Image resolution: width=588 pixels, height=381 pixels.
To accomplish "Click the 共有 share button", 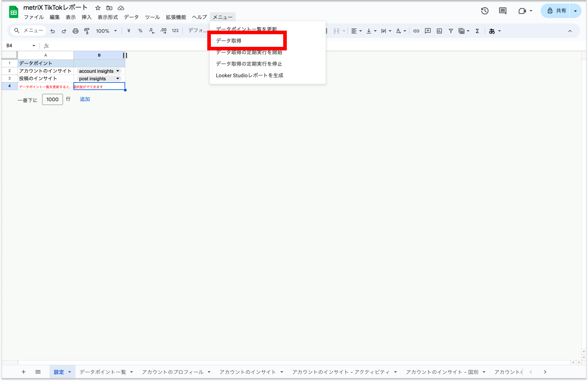I will [x=556, y=11].
